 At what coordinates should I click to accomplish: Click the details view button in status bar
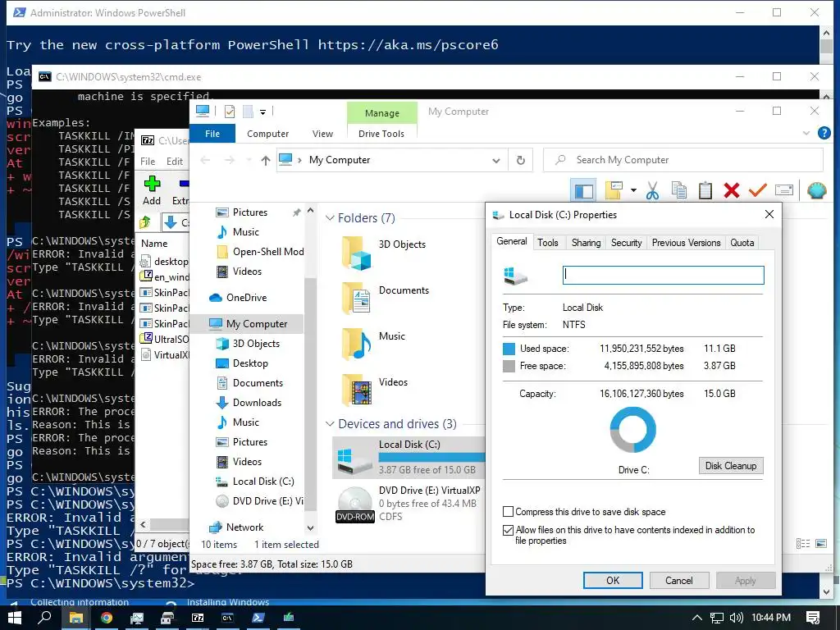[x=803, y=544]
